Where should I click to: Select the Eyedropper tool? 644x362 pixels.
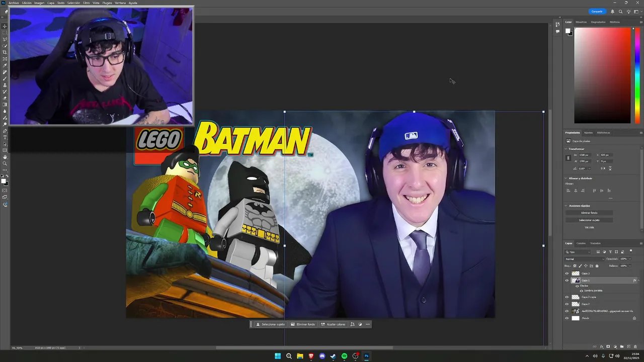5,65
